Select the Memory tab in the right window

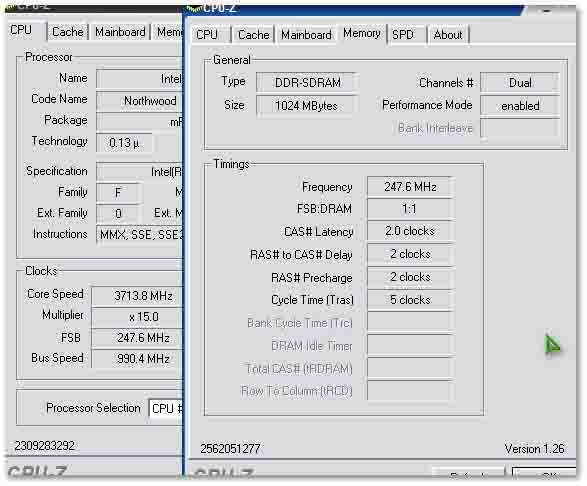click(362, 34)
